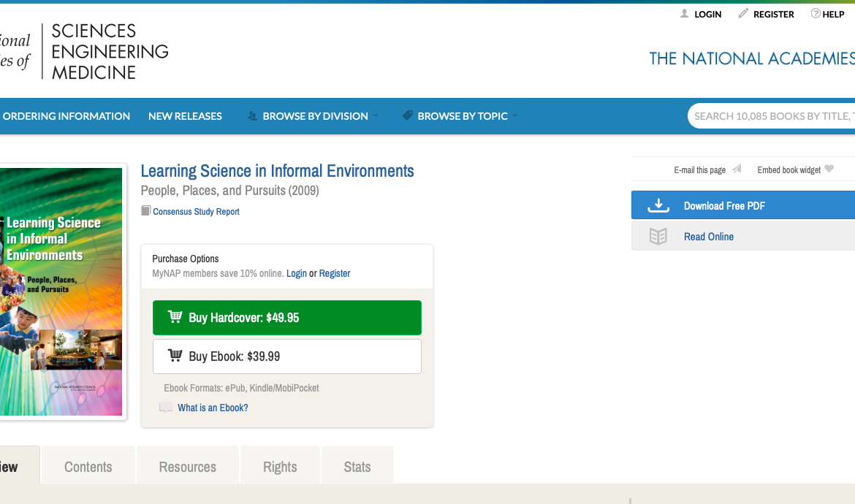
Task: Click the download arrow icon
Action: (x=658, y=205)
